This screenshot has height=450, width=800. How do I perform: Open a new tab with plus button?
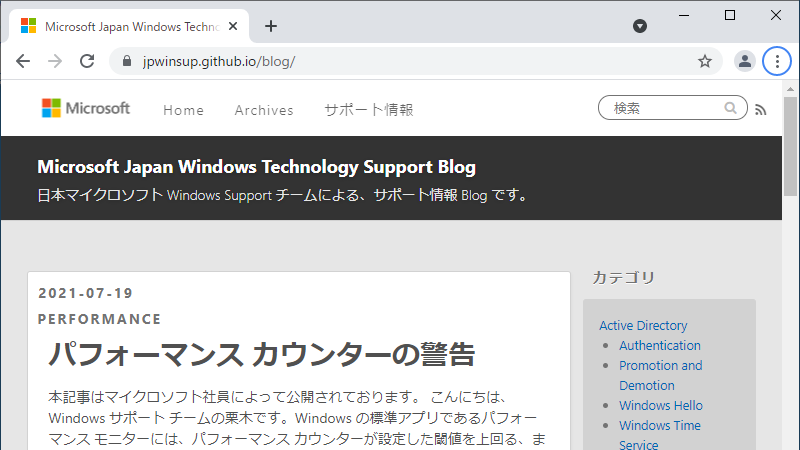pos(271,26)
